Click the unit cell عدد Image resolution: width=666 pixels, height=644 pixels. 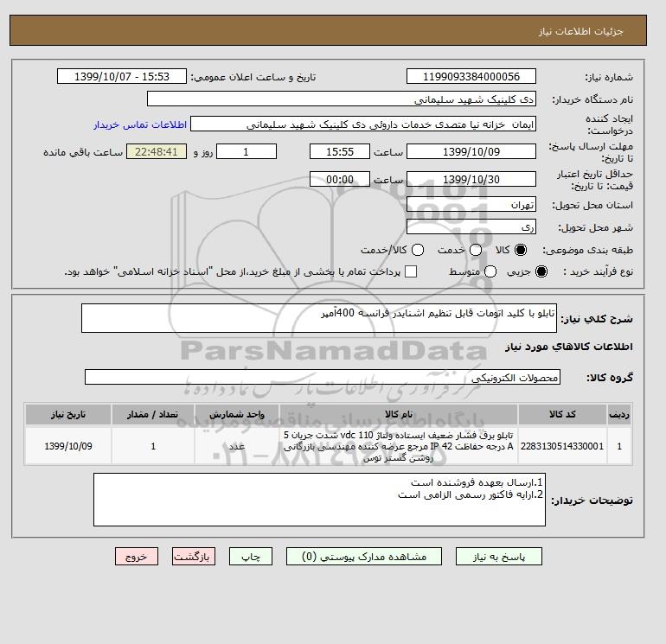237,446
